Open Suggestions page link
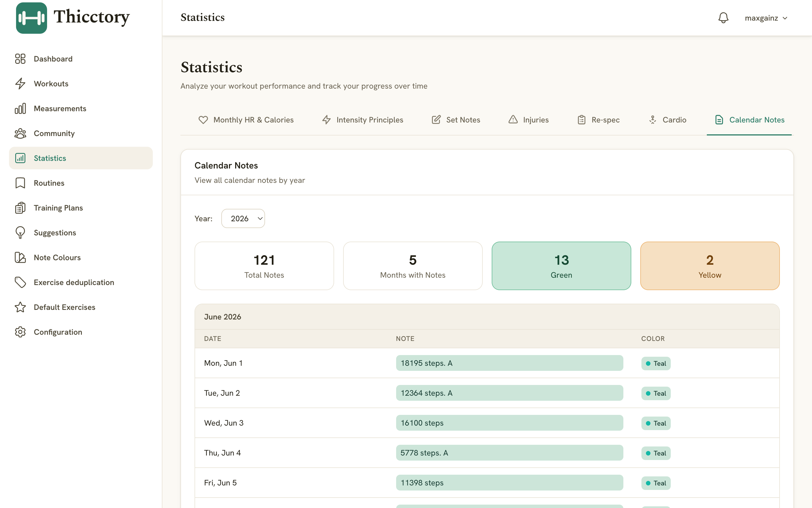The width and height of the screenshot is (812, 508). [x=81, y=233]
